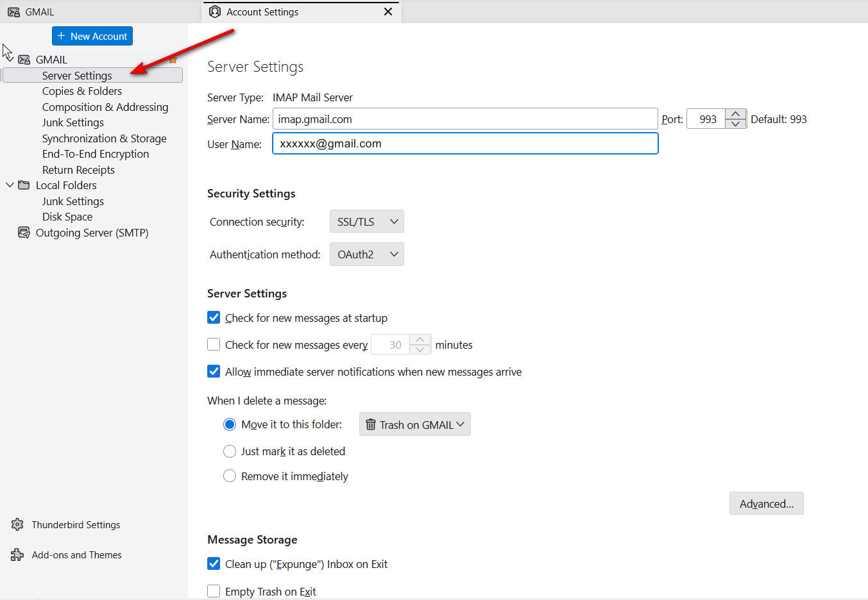Collapse the Local Folders tree
The height and width of the screenshot is (600, 868).
pos(10,185)
